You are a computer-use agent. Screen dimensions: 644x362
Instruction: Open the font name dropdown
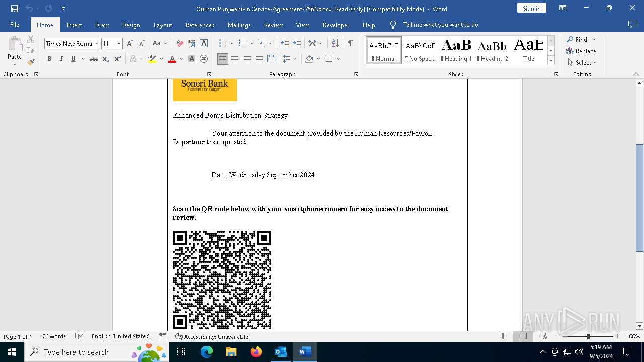[x=96, y=44]
